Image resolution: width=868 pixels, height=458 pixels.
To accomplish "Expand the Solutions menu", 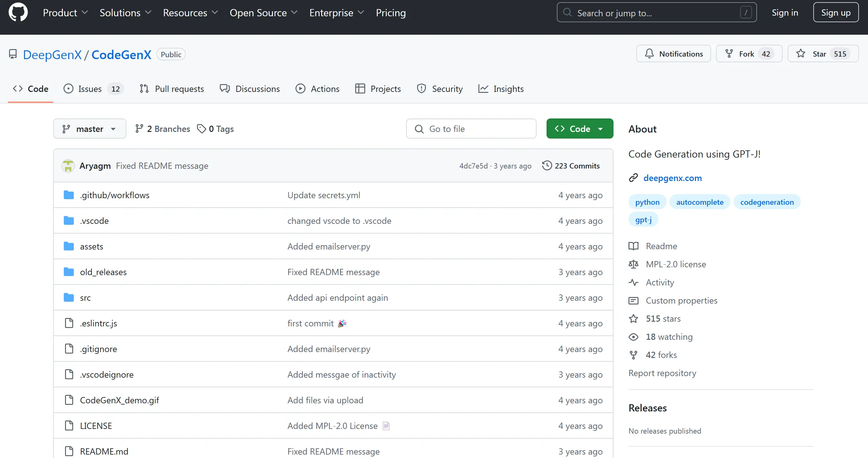I will tap(125, 13).
